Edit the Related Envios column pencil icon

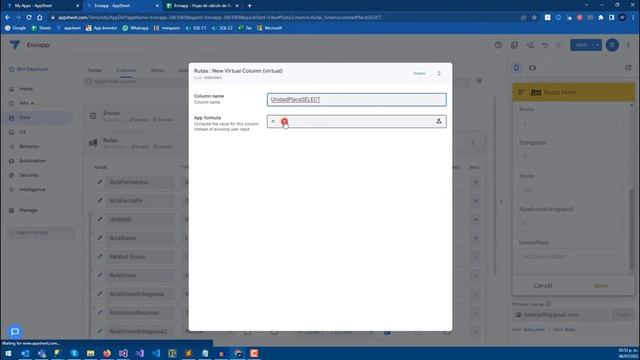click(100, 257)
